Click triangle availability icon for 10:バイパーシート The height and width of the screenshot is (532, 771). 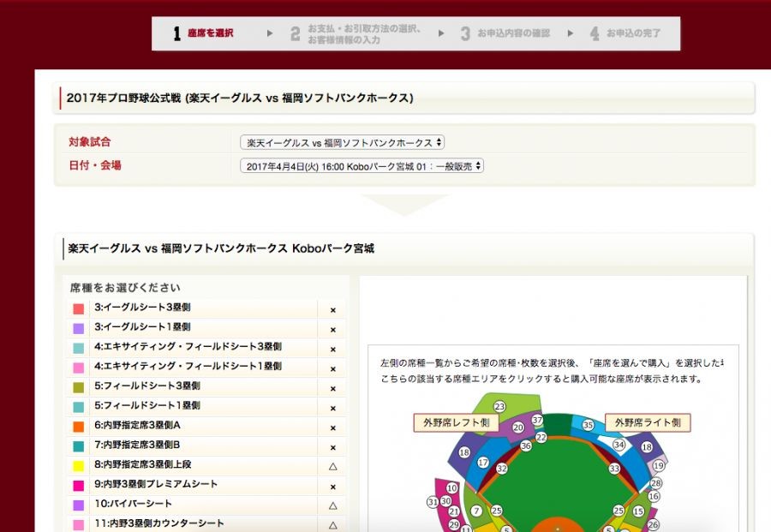click(x=333, y=505)
